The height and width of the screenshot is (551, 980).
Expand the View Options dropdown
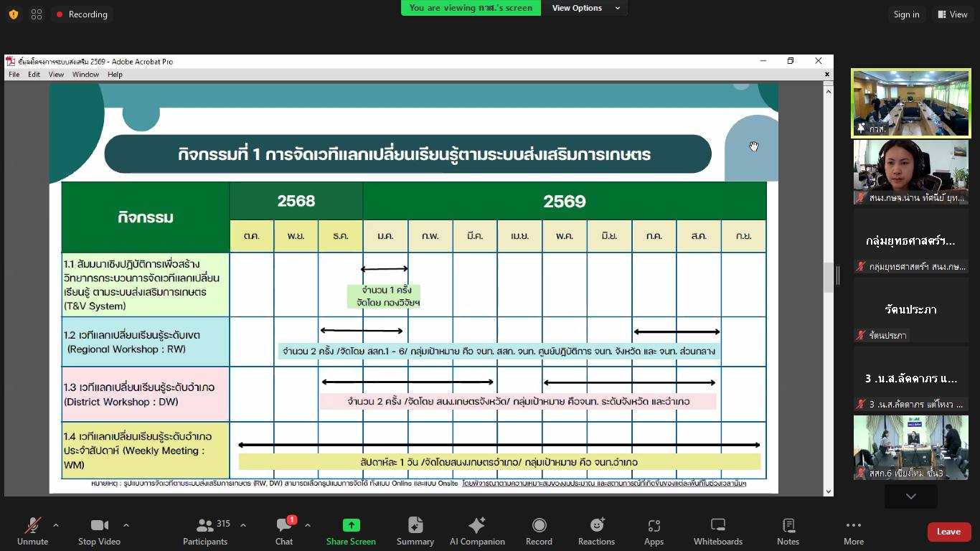(585, 8)
